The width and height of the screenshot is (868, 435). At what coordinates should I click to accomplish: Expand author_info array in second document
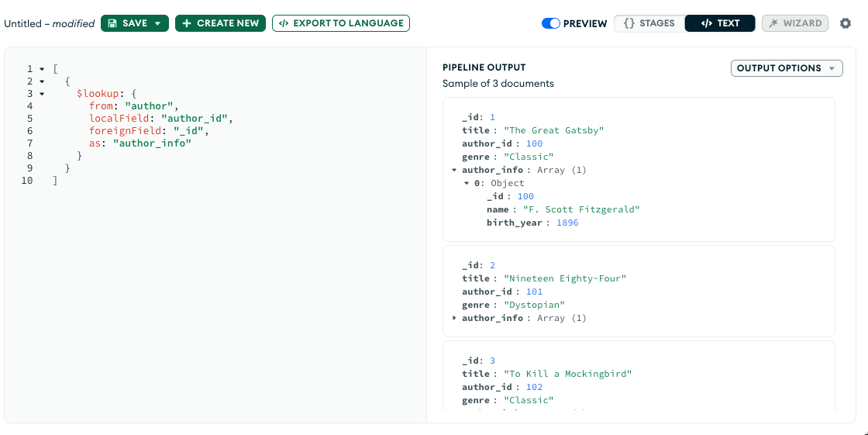[x=454, y=318]
